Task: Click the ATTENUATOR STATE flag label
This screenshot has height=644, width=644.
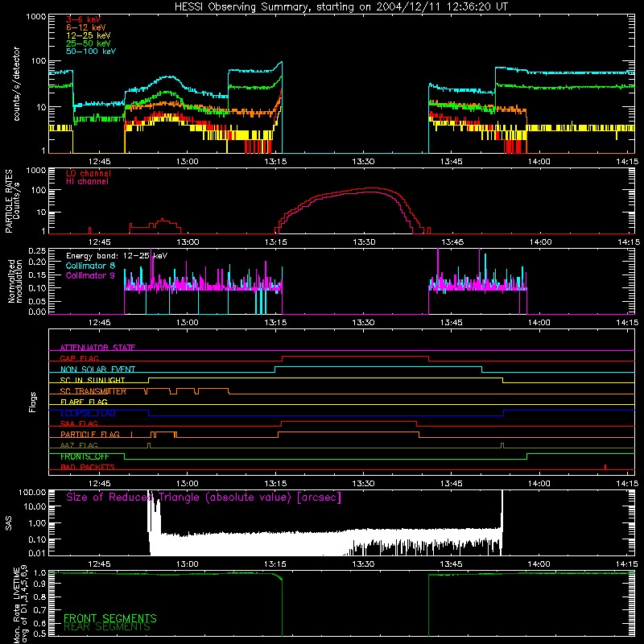Action: 97,348
